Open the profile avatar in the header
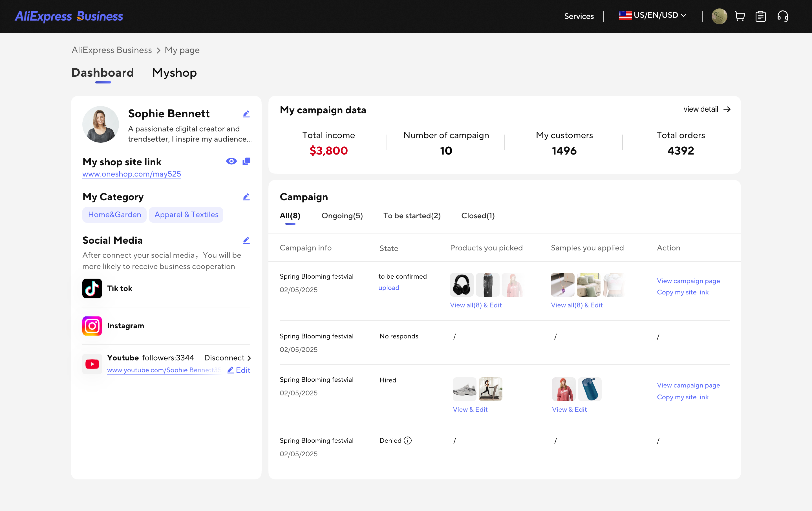This screenshot has width=812, height=511. (719, 16)
